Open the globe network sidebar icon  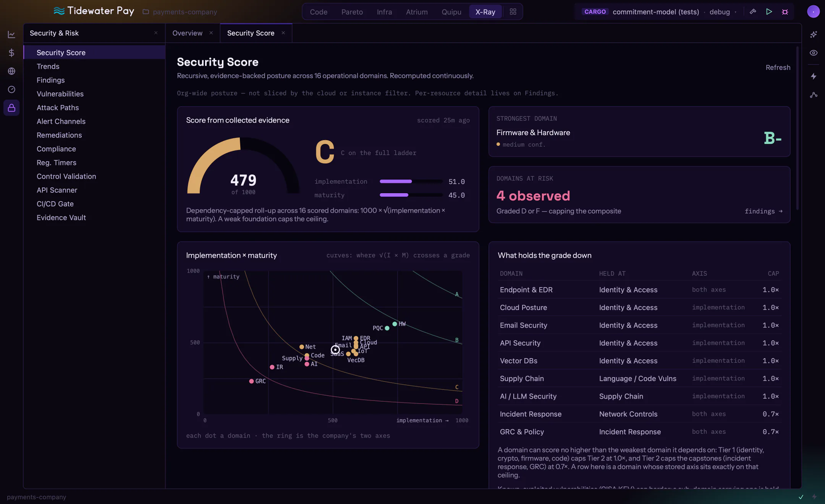point(11,71)
